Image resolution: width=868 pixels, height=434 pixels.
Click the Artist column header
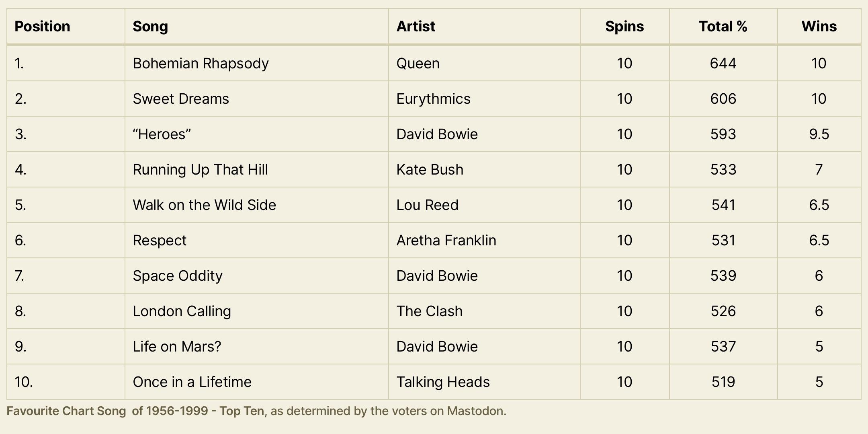pyautogui.click(x=416, y=27)
